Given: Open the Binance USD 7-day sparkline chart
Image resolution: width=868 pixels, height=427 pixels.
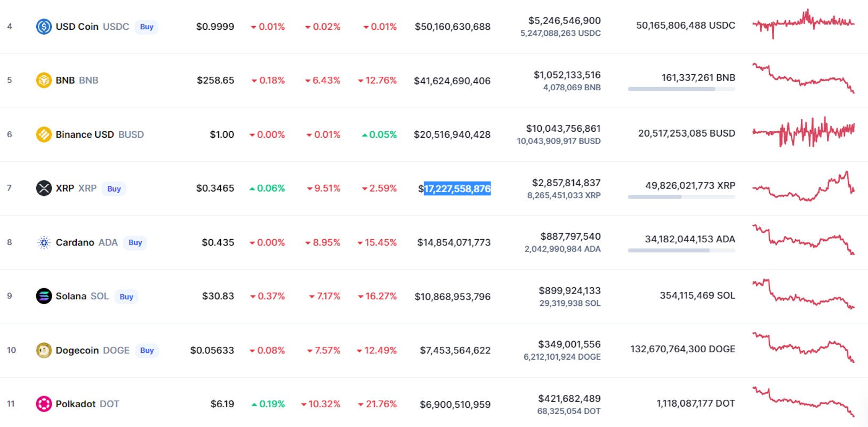Looking at the screenshot, I should point(803,132).
